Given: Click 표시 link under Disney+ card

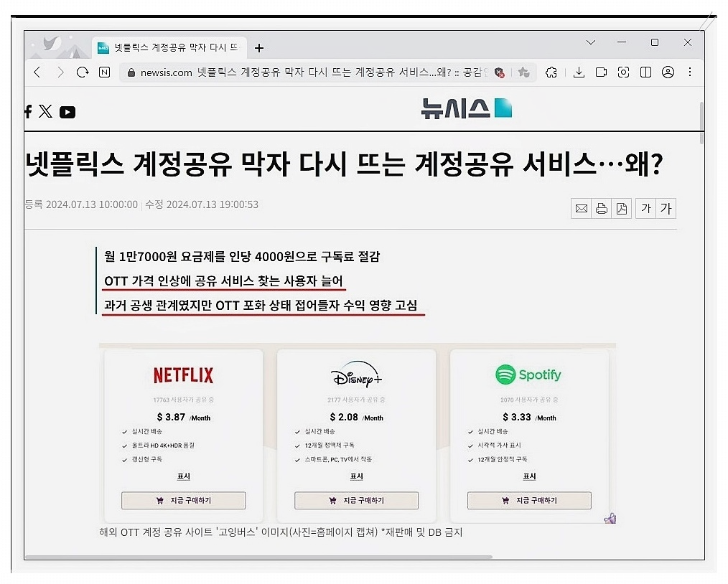Looking at the screenshot, I should pos(357,476).
